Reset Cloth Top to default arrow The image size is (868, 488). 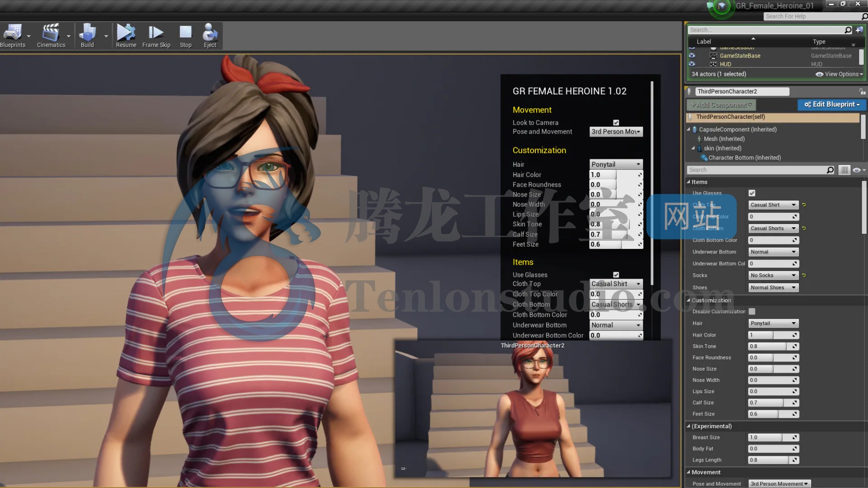[804, 205]
